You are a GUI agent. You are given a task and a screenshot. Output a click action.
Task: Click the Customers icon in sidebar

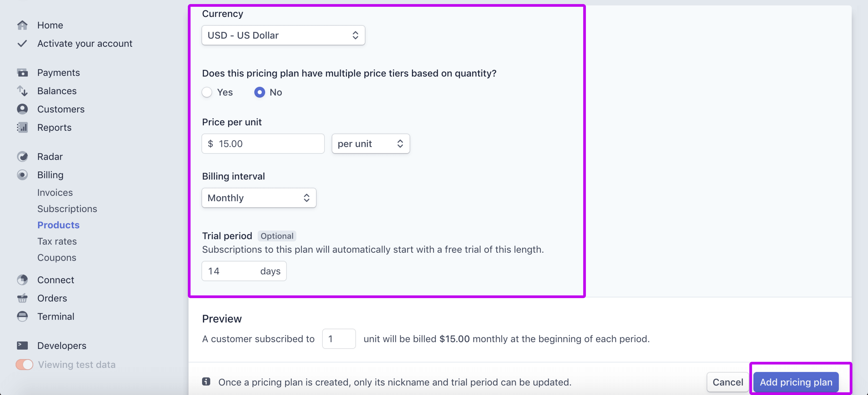click(22, 109)
